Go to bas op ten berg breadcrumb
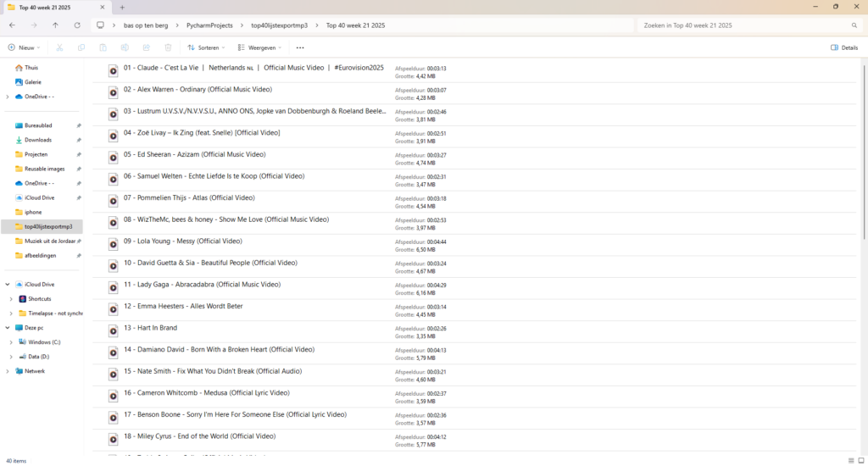 (x=146, y=25)
